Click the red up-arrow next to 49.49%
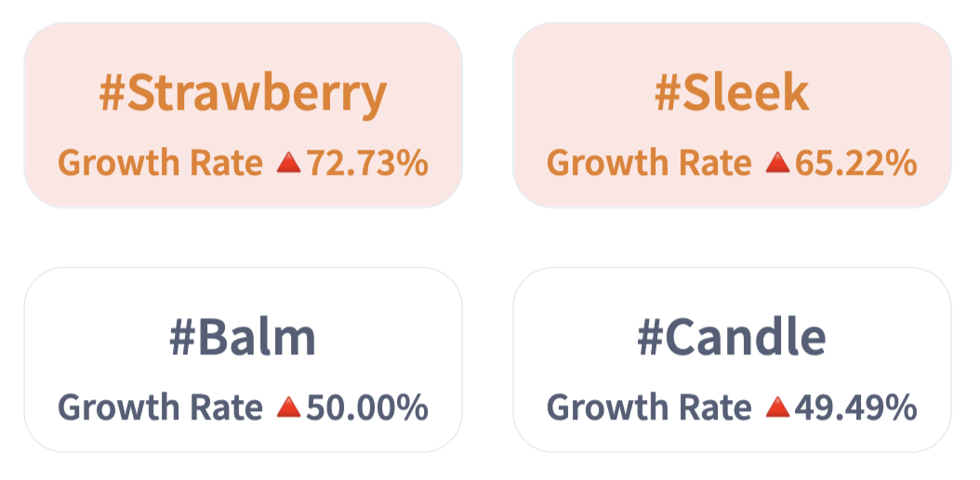Image resolution: width=980 pixels, height=480 pixels. tap(777, 407)
